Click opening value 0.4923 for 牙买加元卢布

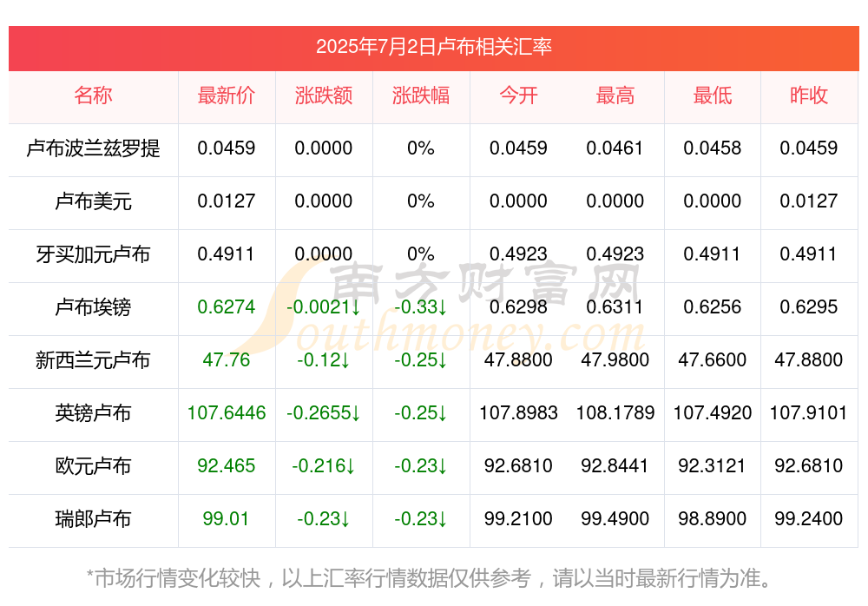pyautogui.click(x=518, y=254)
